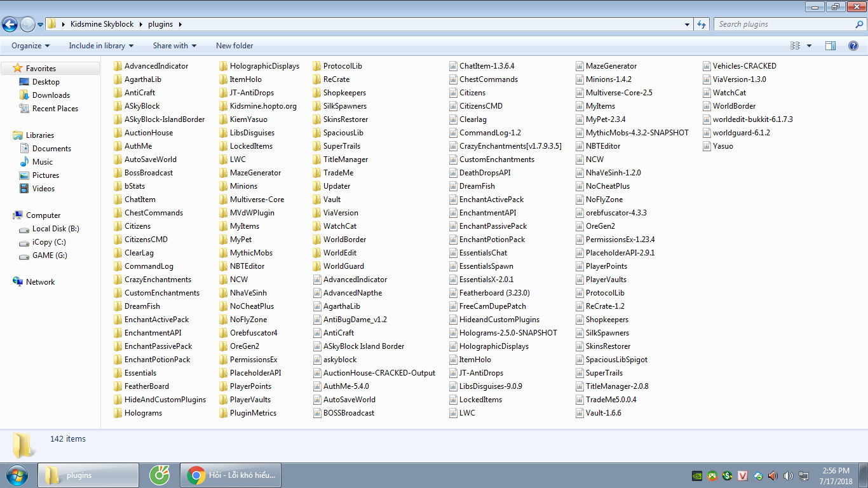The width and height of the screenshot is (868, 488).
Task: Select the worldedit-bukkit-6.1.7.3 file
Action: pyautogui.click(x=747, y=119)
